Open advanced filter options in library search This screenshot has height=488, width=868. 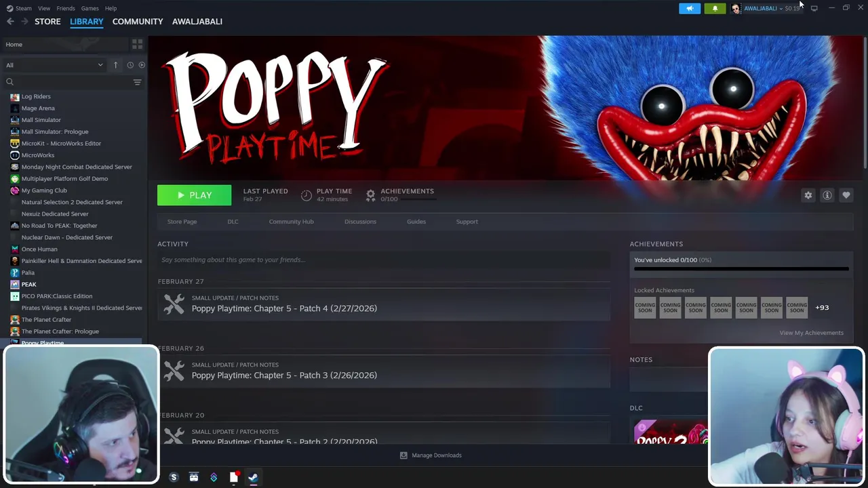tap(137, 82)
